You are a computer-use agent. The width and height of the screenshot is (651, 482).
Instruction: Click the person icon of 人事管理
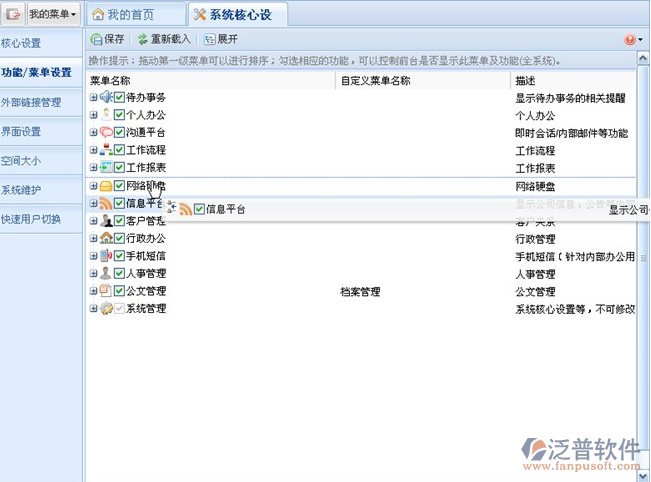pyautogui.click(x=106, y=273)
